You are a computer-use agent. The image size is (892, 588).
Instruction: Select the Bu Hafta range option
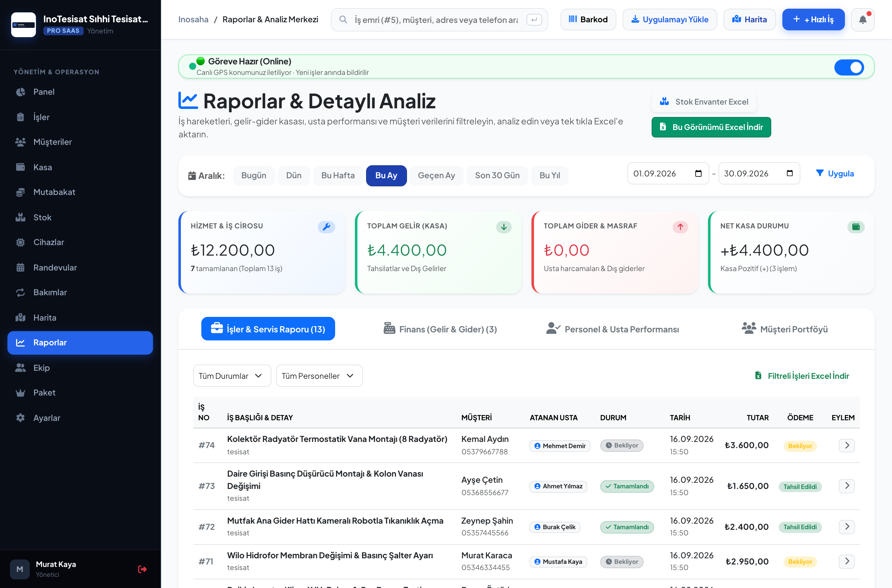click(338, 175)
